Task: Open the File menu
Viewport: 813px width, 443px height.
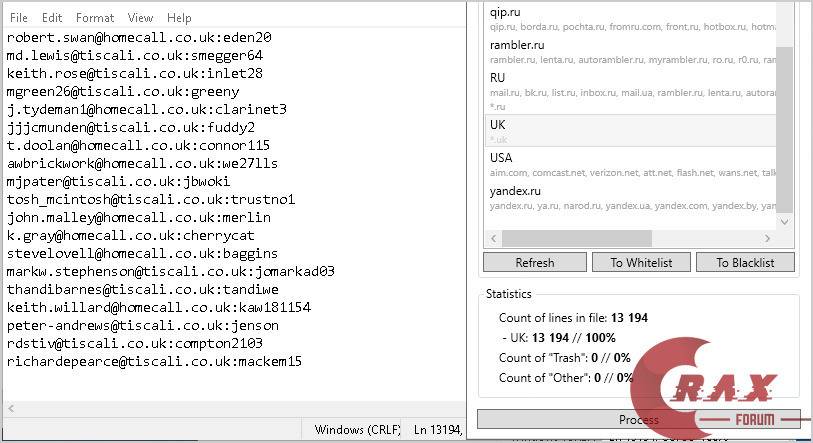Action: coord(18,18)
